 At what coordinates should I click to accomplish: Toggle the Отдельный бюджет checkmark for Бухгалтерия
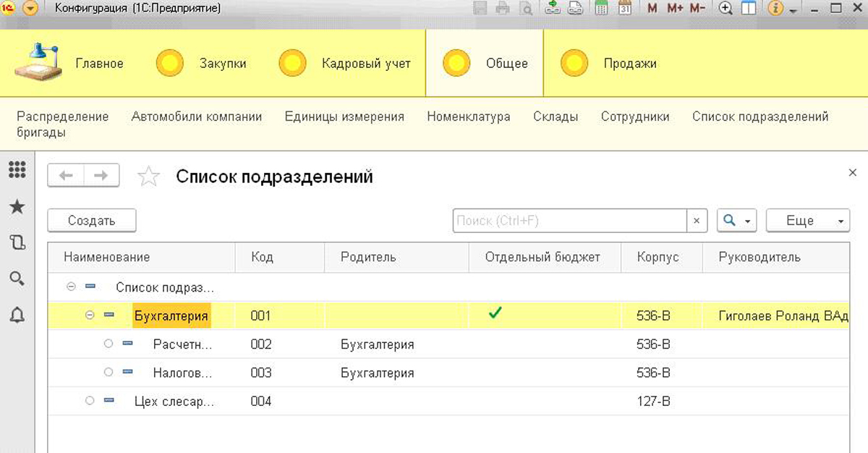tap(495, 313)
